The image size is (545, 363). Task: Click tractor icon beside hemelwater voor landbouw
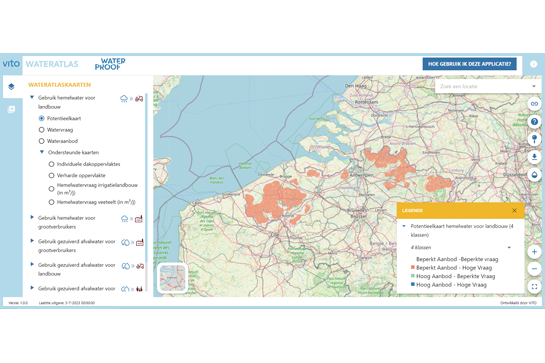(x=139, y=99)
